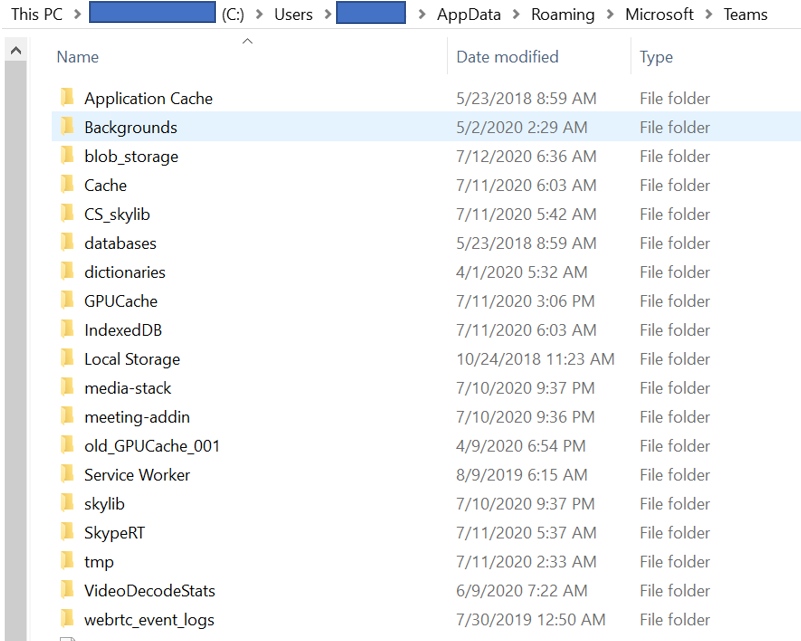This screenshot has height=641, width=801.
Task: Expand the chevron after Roaming
Action: click(x=610, y=14)
